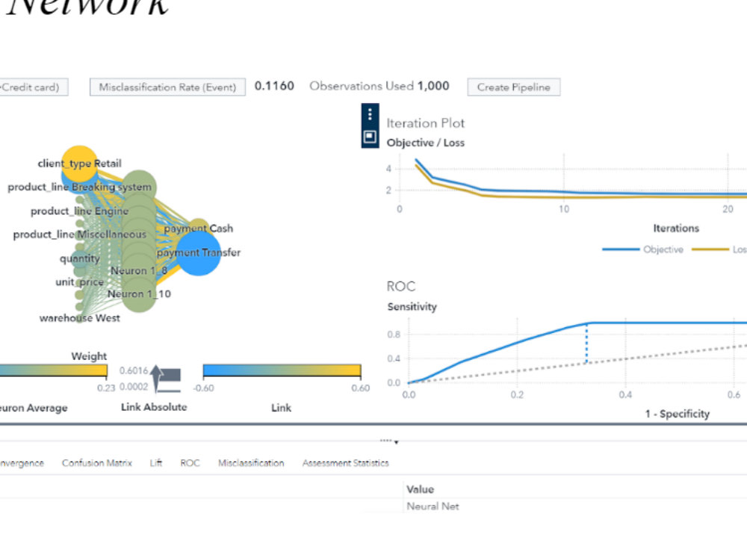
Task: Open the Lift tab
Action: (156, 463)
